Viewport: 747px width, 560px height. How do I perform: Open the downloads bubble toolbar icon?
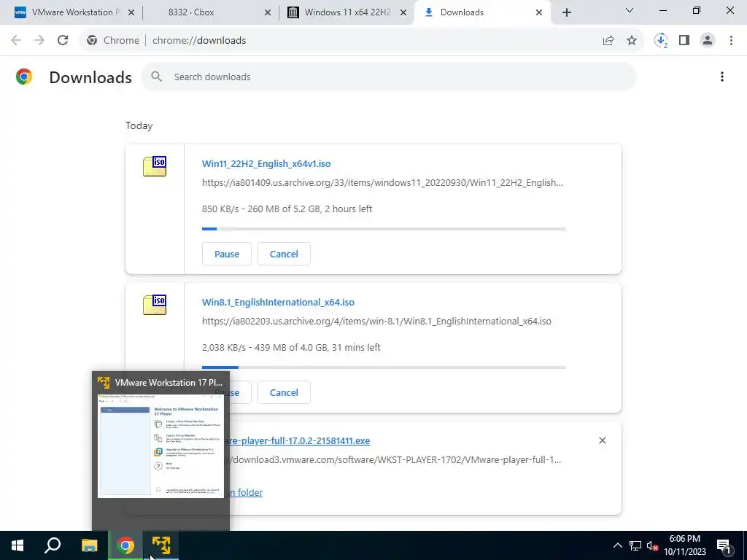tap(661, 41)
